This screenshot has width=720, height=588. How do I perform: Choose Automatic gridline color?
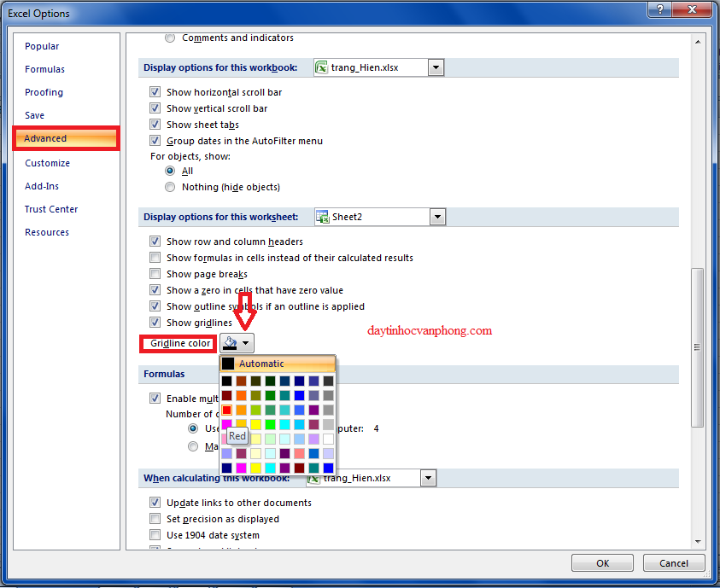[x=278, y=364]
